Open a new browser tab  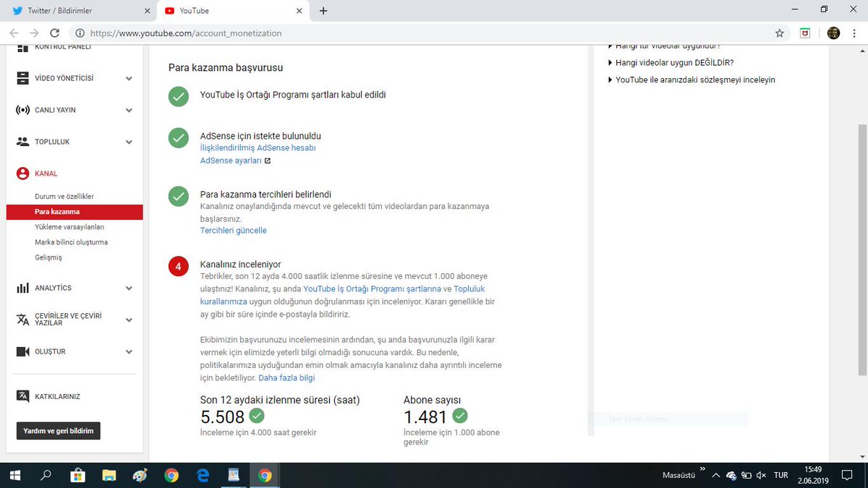pos(323,11)
